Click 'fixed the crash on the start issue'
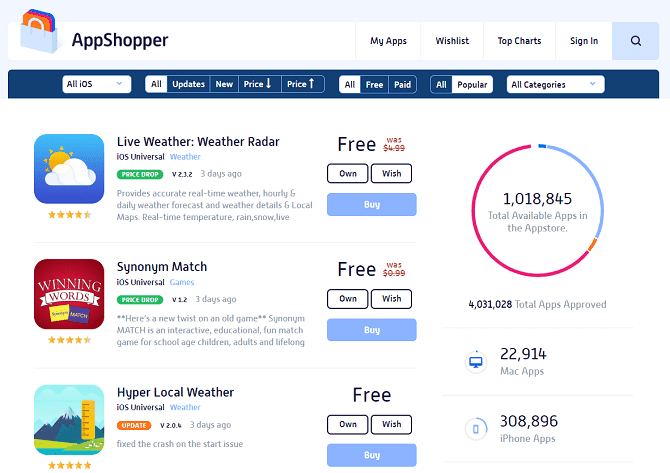This screenshot has width=670, height=473. (180, 444)
